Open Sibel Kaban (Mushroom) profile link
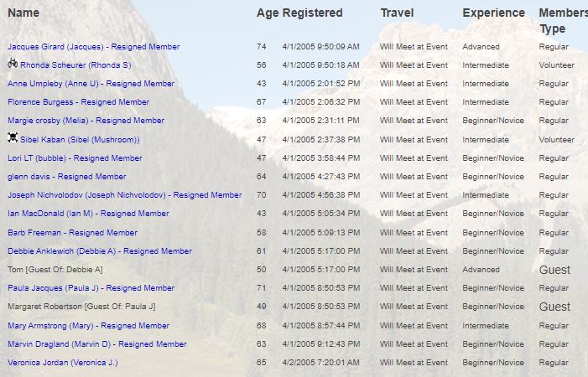Screen dimensions: 588x377 (80, 140)
